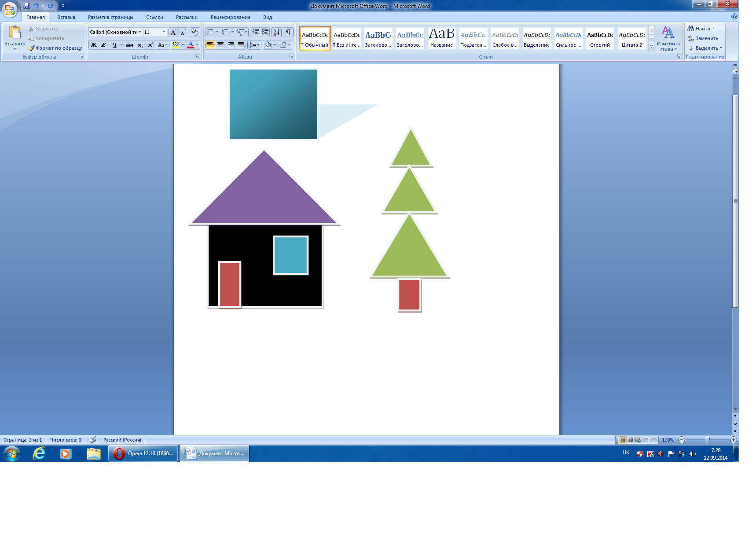Click the Заменить replace button
The height and width of the screenshot is (560, 756).
(703, 38)
